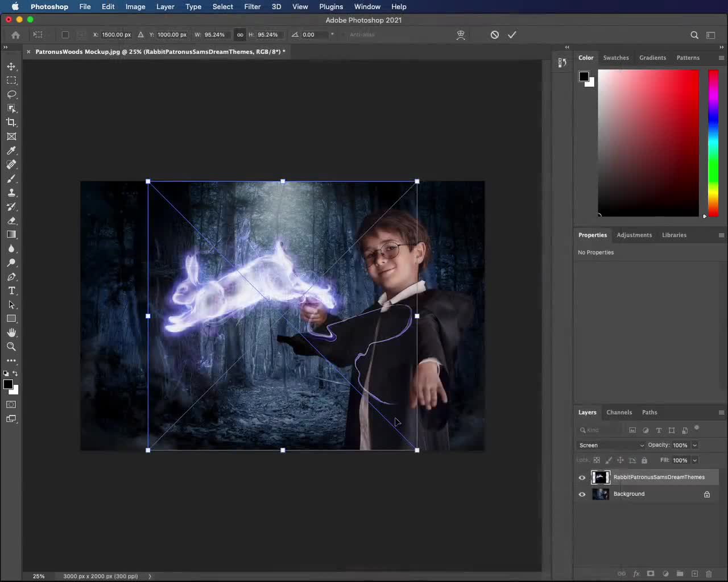The height and width of the screenshot is (582, 728).
Task: Switch to warp mode icon
Action: (x=461, y=35)
